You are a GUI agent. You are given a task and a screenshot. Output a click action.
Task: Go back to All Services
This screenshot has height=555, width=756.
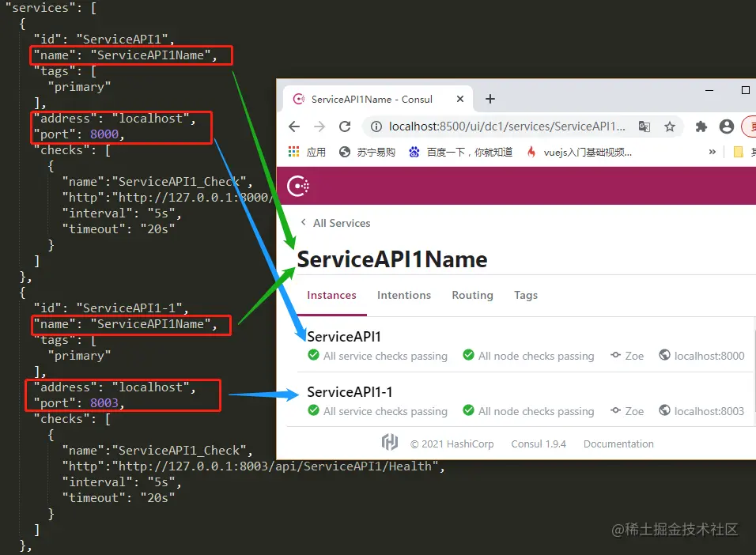pos(335,223)
